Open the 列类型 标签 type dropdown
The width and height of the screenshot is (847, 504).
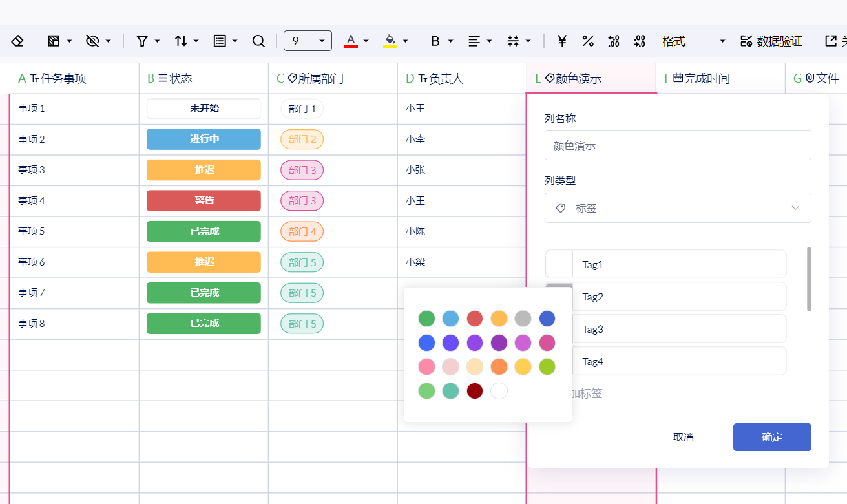click(x=678, y=208)
